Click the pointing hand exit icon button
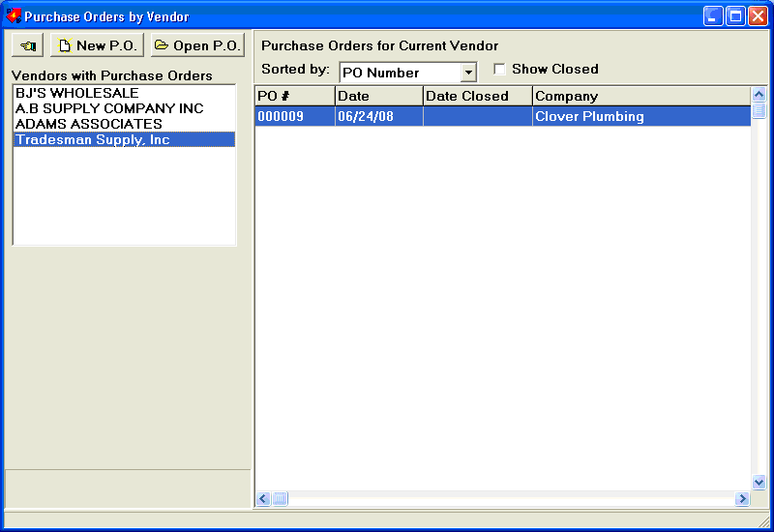The image size is (774, 532). coord(28,45)
